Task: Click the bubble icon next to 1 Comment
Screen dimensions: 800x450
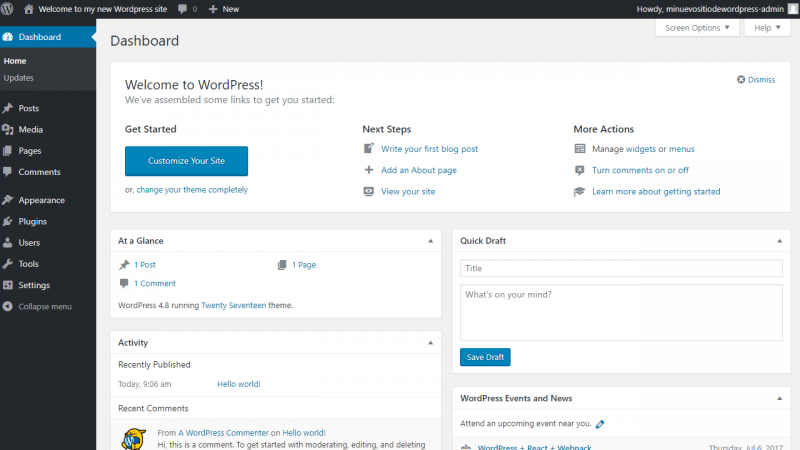Action: 124,283
